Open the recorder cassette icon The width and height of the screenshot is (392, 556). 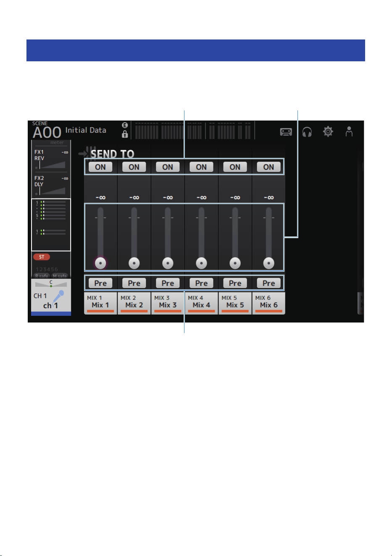(x=286, y=132)
